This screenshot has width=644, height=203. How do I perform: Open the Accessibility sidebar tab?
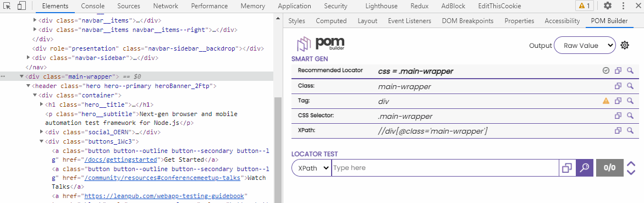coord(562,21)
